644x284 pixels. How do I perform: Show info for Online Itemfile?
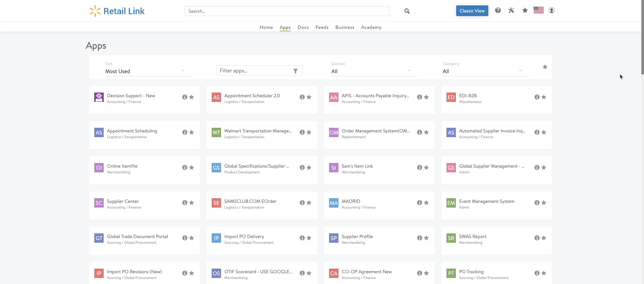[x=185, y=167]
